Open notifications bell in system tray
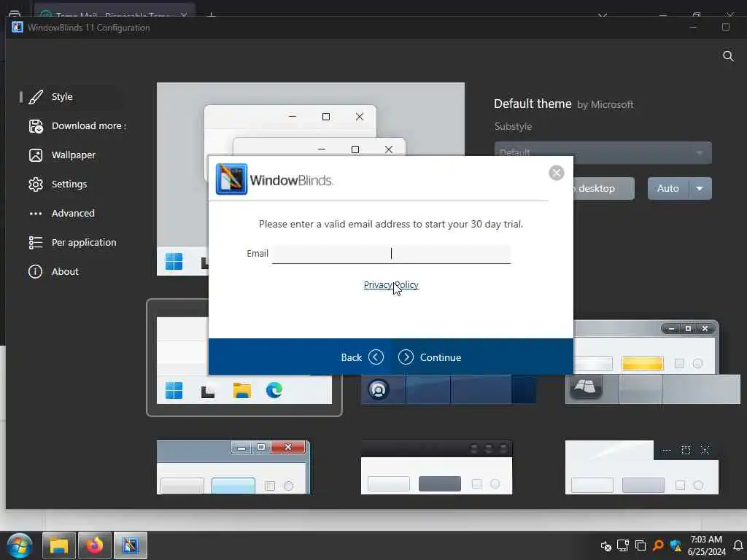Image resolution: width=747 pixels, height=560 pixels. pos(738,545)
